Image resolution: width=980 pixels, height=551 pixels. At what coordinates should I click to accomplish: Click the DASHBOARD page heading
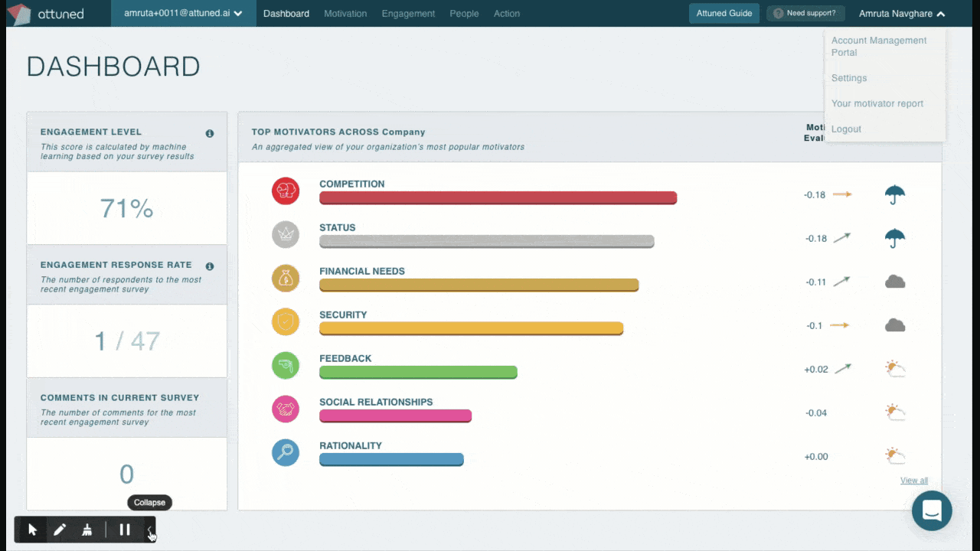tap(113, 67)
